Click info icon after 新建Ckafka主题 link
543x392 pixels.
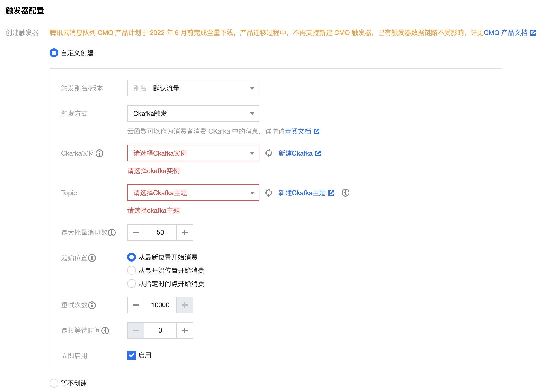click(x=345, y=193)
